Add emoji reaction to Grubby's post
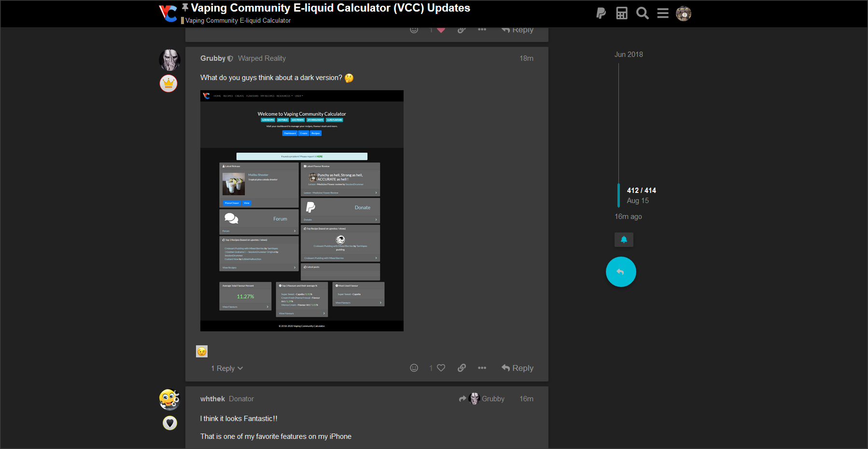 [414, 368]
